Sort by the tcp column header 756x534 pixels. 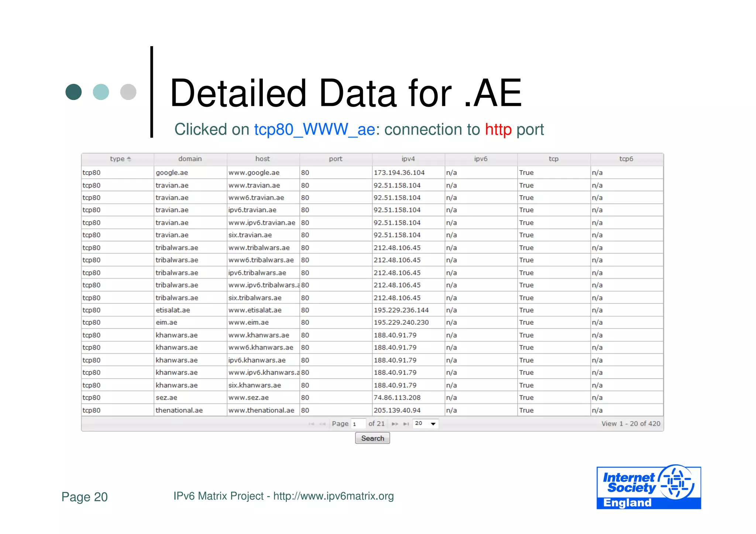coord(554,159)
